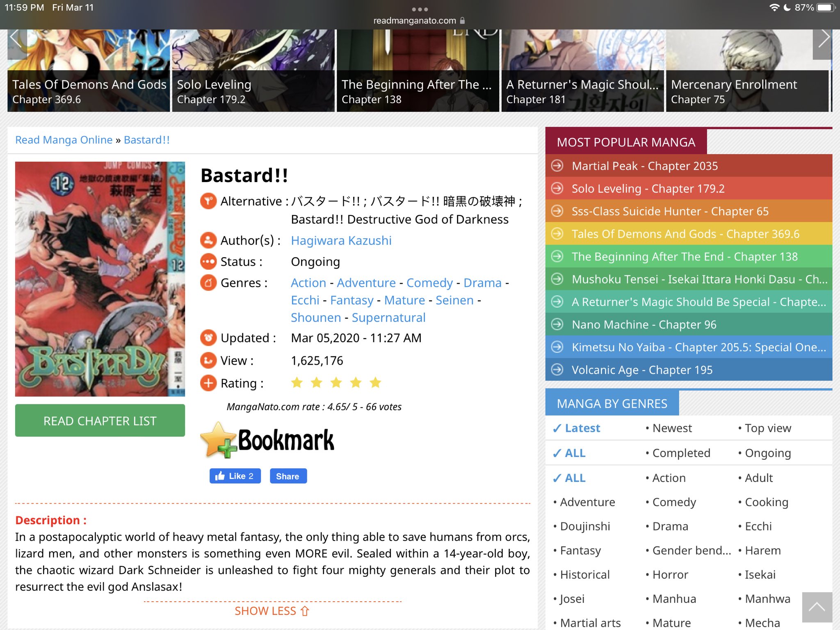840x630 pixels.
Task: Rate the manga with third star
Action: pos(336,383)
